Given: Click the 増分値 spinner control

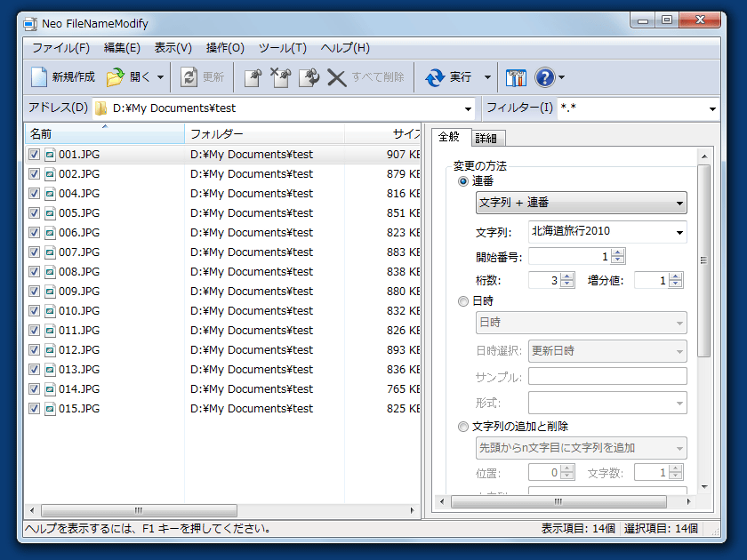Looking at the screenshot, I should pyautogui.click(x=676, y=280).
